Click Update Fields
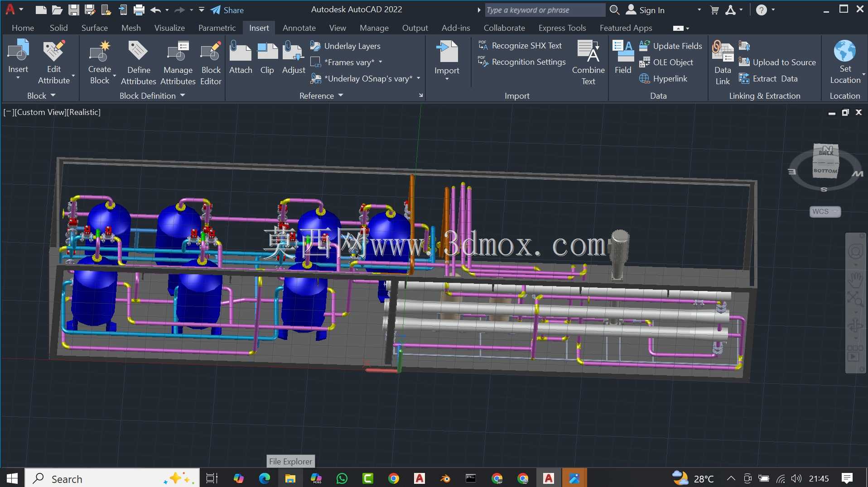Image resolution: width=868 pixels, height=487 pixels. [670, 46]
